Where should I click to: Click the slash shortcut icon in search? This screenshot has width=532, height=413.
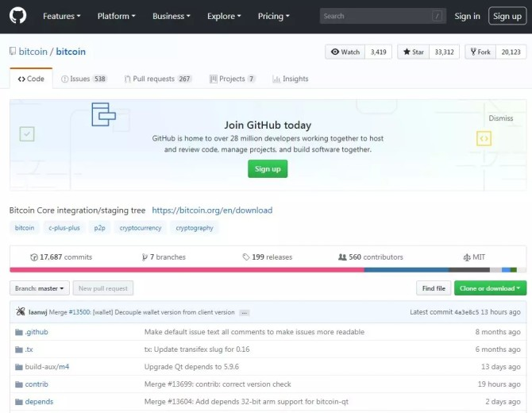(437, 16)
